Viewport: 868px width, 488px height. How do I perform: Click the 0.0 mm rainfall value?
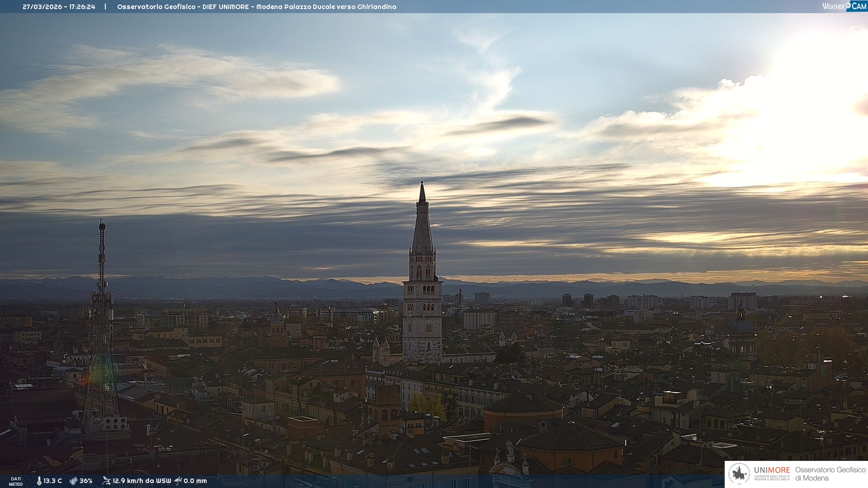195,481
